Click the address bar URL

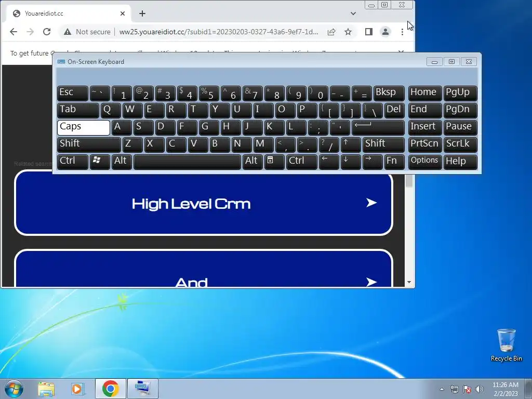219,32
